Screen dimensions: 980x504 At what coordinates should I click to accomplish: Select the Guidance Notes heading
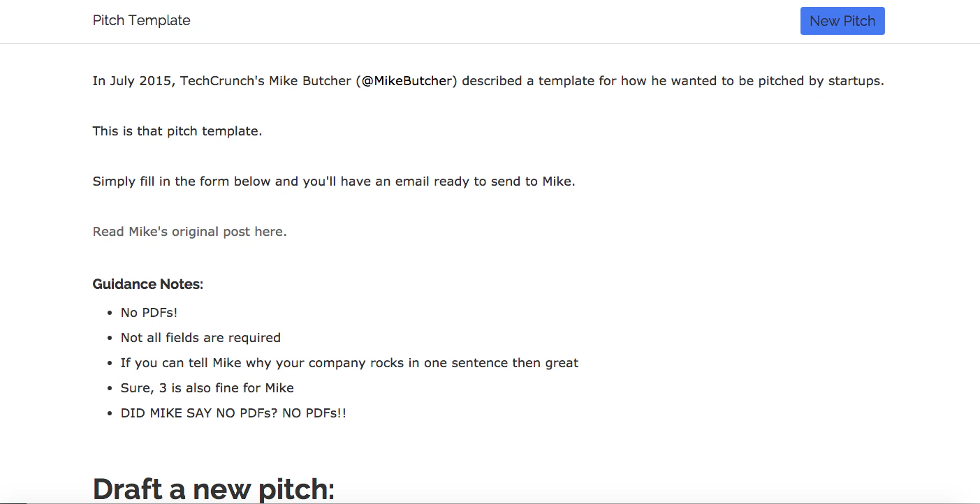pyautogui.click(x=147, y=284)
